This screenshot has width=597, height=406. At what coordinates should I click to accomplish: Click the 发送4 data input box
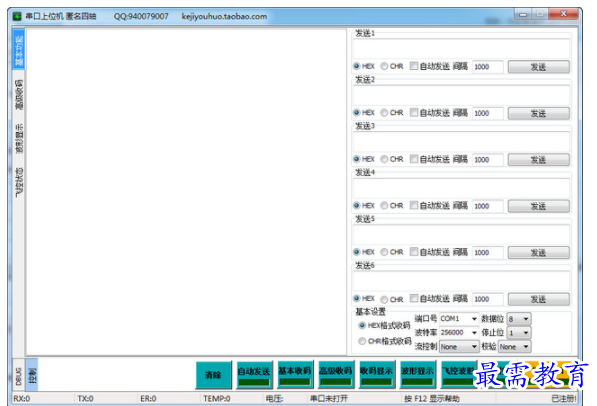click(461, 188)
